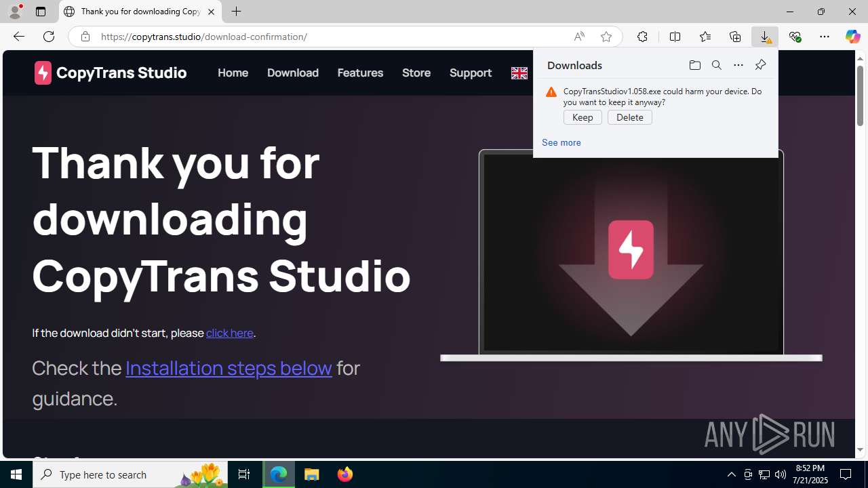Open network status tray icon

coord(764,474)
